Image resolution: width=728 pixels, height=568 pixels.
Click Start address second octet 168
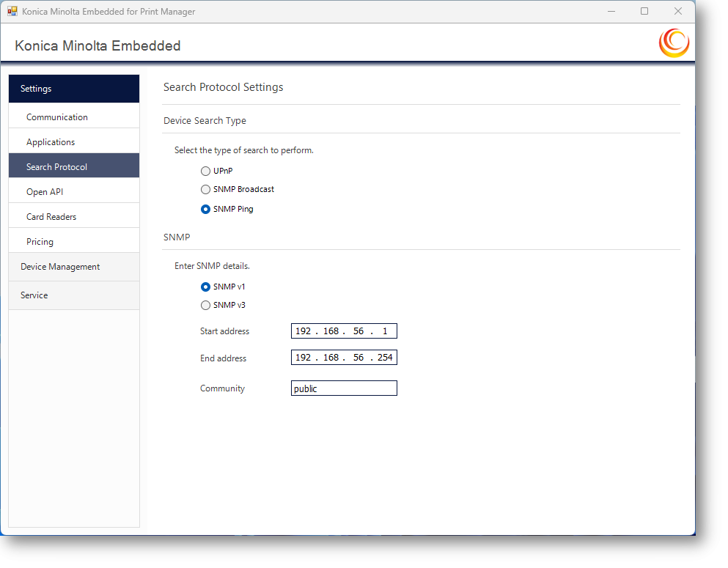click(x=331, y=331)
